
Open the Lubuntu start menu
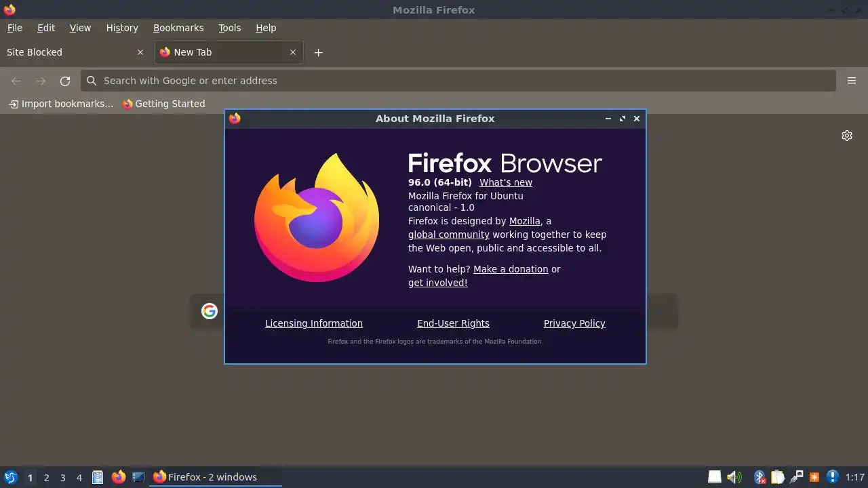coord(10,477)
